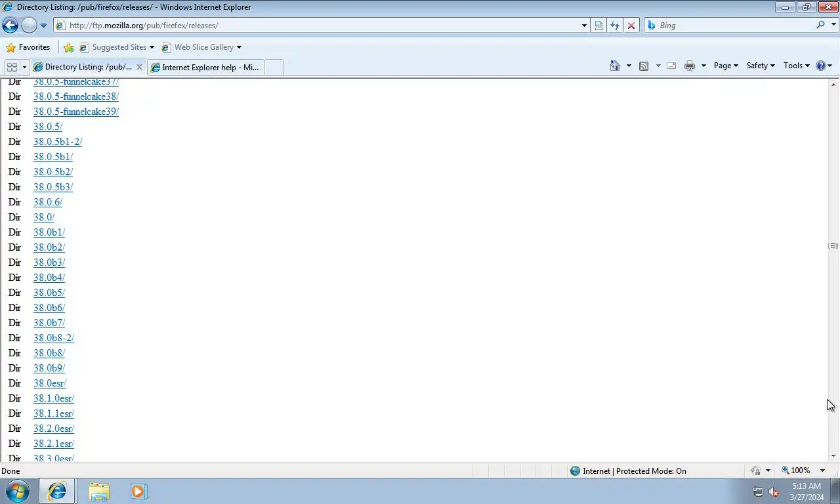Open the 38.0b4/ directory link

pos(49,278)
